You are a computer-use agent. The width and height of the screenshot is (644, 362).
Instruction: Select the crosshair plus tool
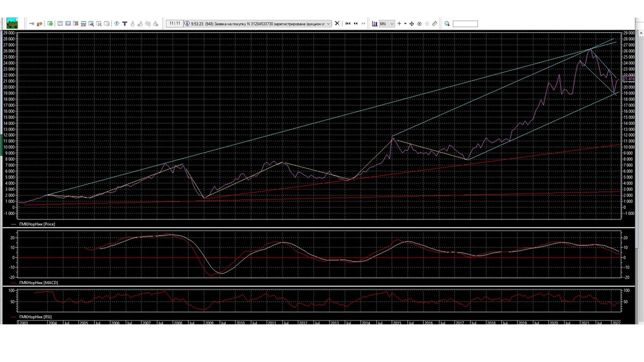399,24
